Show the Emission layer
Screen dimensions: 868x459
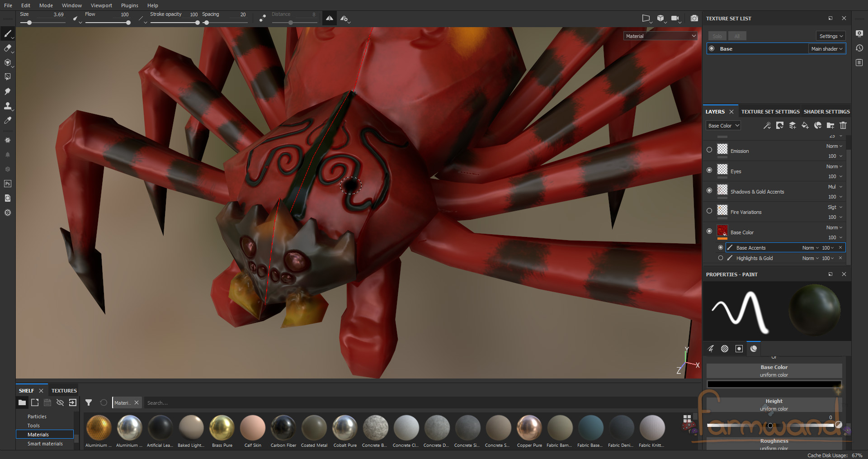coord(709,150)
